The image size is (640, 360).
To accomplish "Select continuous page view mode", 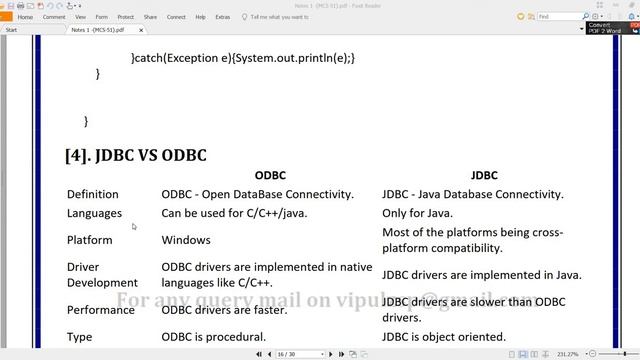I will [x=523, y=354].
